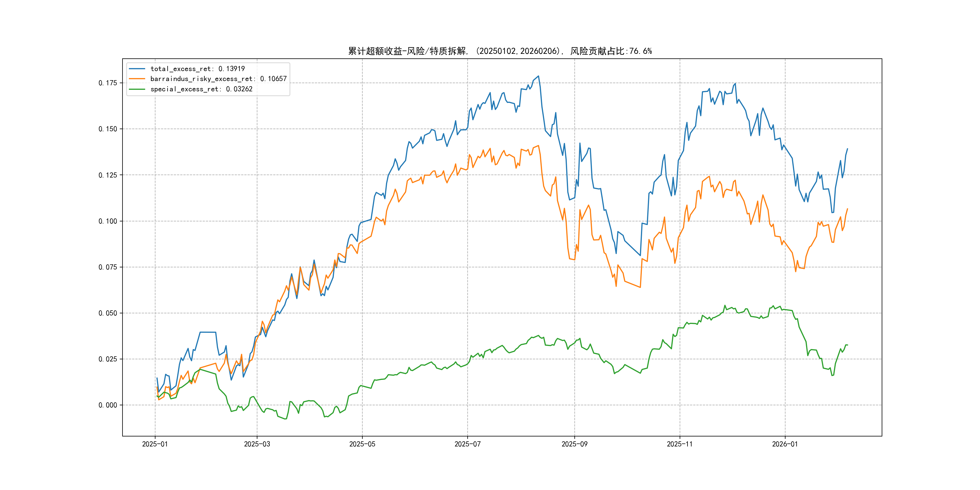980x490 pixels.
Task: Click the 2025-09 x-axis label
Action: 574,444
